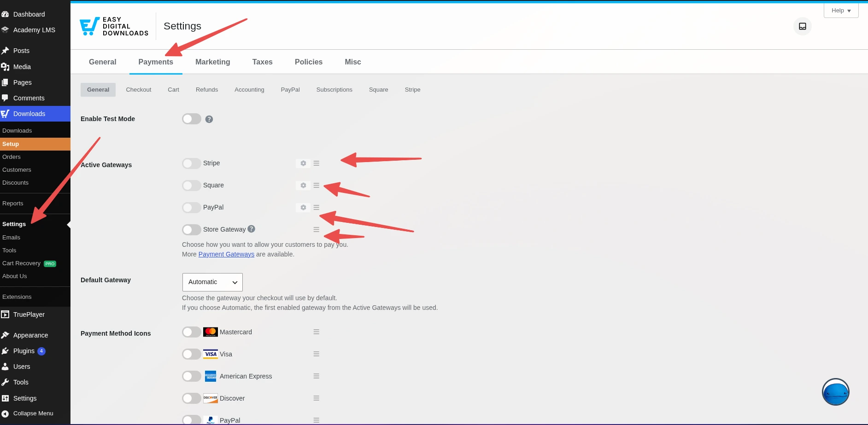Click the Payments tab

pyautogui.click(x=156, y=62)
